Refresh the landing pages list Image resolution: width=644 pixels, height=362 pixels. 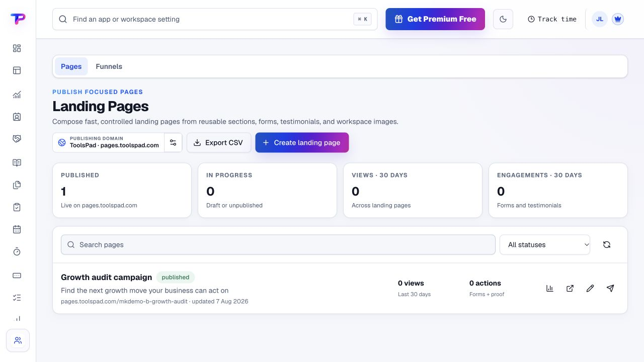pos(607,244)
